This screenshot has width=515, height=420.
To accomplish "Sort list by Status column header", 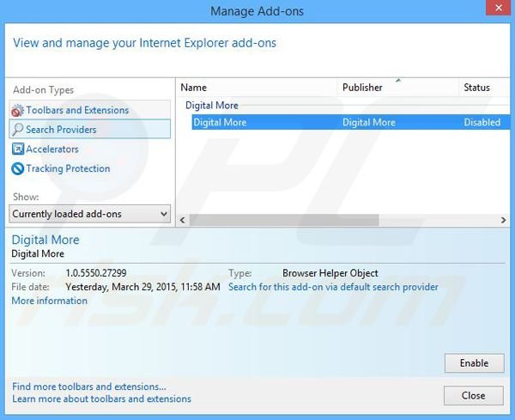I will pos(484,88).
